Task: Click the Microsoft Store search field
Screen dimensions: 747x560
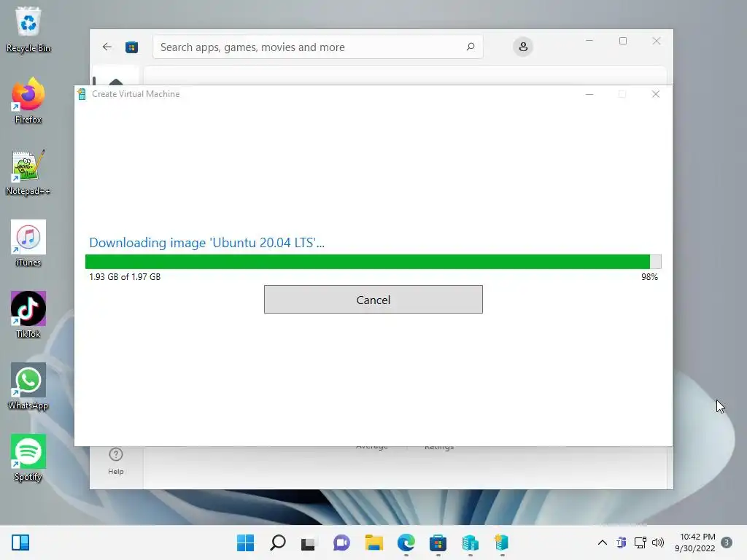Action: [318, 47]
